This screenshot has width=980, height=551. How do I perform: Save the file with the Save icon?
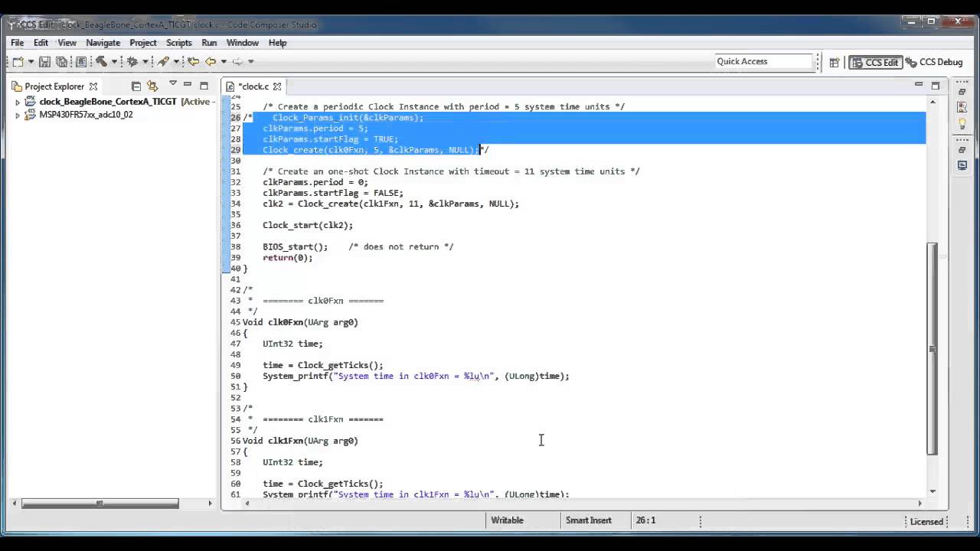44,61
